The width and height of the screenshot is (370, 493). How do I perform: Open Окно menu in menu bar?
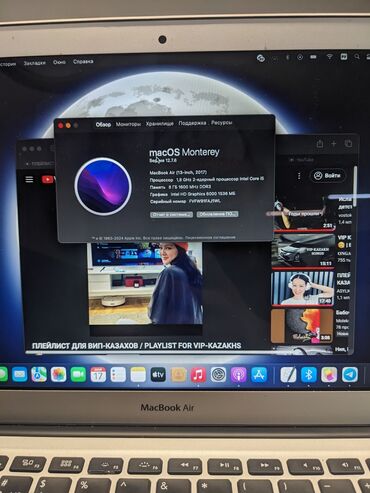point(59,62)
